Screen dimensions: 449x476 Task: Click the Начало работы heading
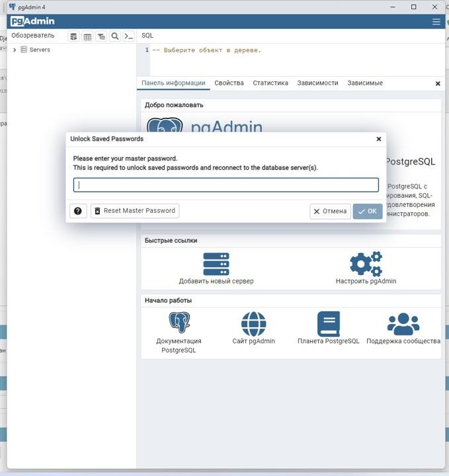pyautogui.click(x=168, y=301)
